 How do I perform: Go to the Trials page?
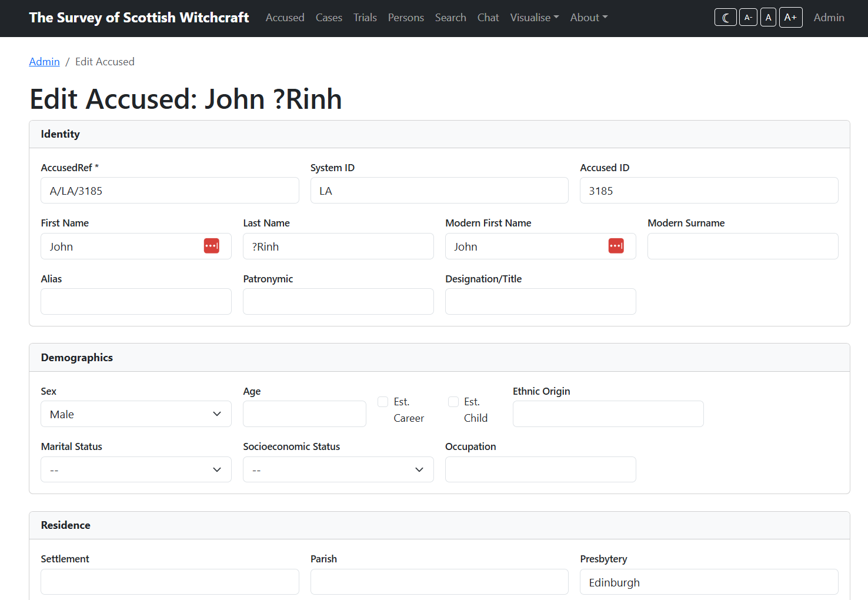click(x=365, y=18)
